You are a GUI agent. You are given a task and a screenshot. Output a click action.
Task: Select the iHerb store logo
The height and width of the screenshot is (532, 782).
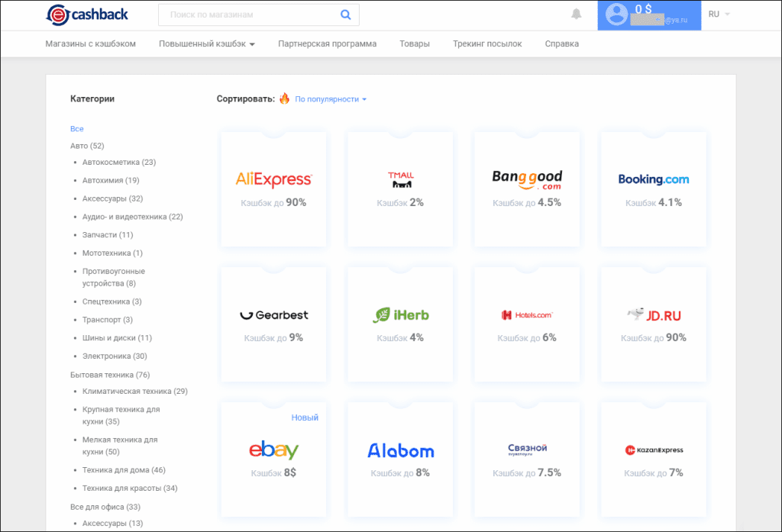400,315
